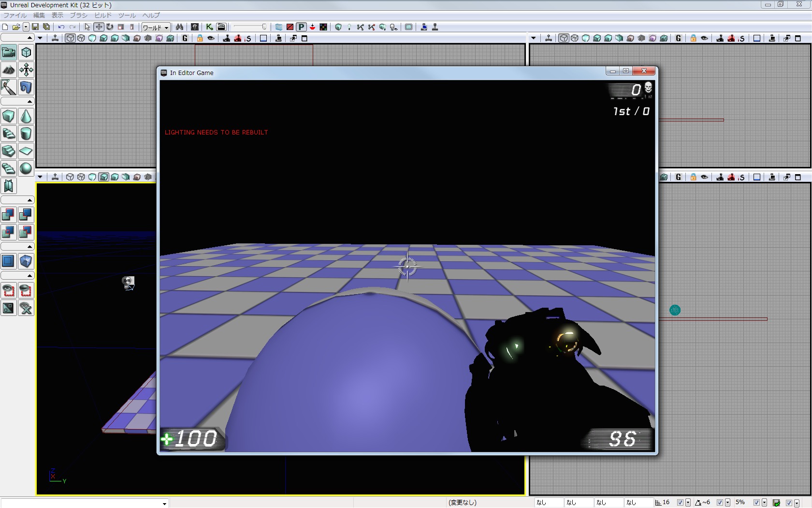Toggle the drag grid snap checkbox
The width and height of the screenshot is (812, 508).
(x=680, y=503)
